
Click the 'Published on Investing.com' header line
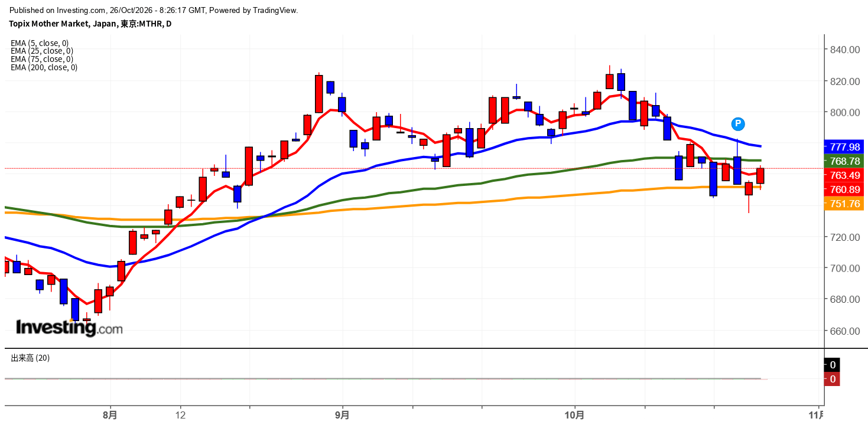tap(154, 10)
